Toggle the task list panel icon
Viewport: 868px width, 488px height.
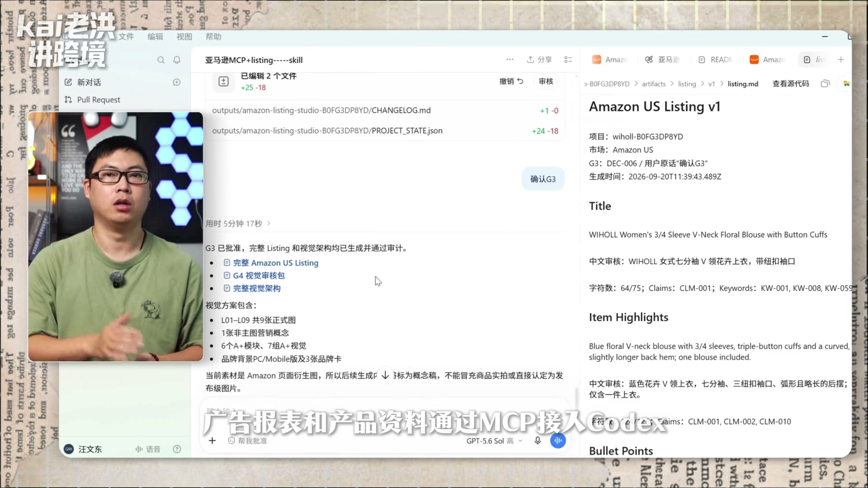pyautogui.click(x=568, y=60)
